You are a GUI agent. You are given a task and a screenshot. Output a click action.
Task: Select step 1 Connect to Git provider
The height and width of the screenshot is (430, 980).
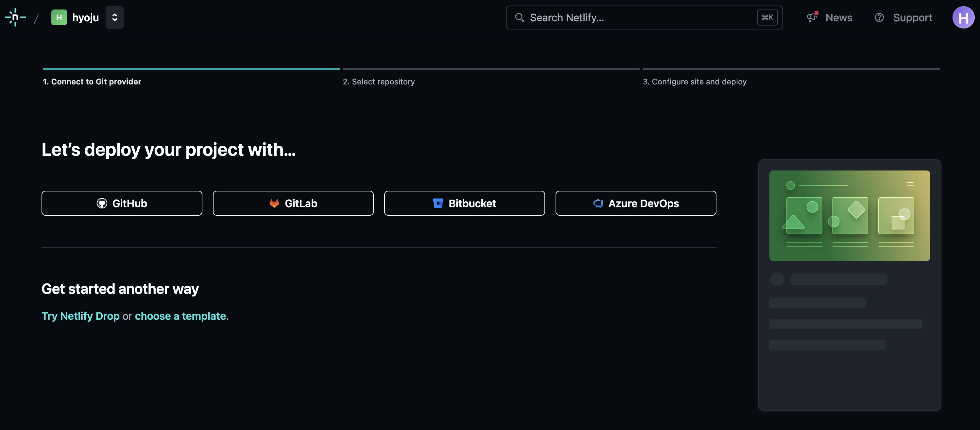click(x=92, y=81)
